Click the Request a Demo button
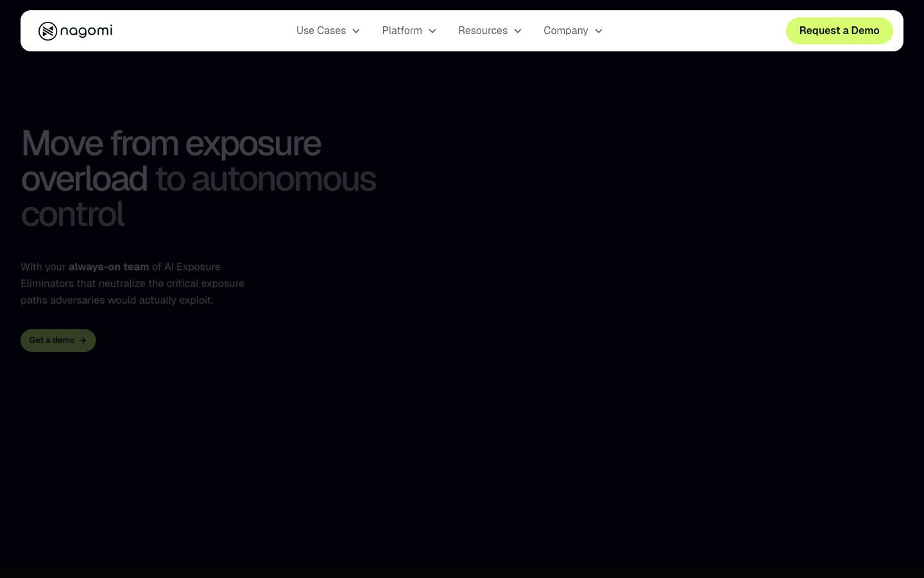Screen dimensions: 924x578 pos(839,31)
